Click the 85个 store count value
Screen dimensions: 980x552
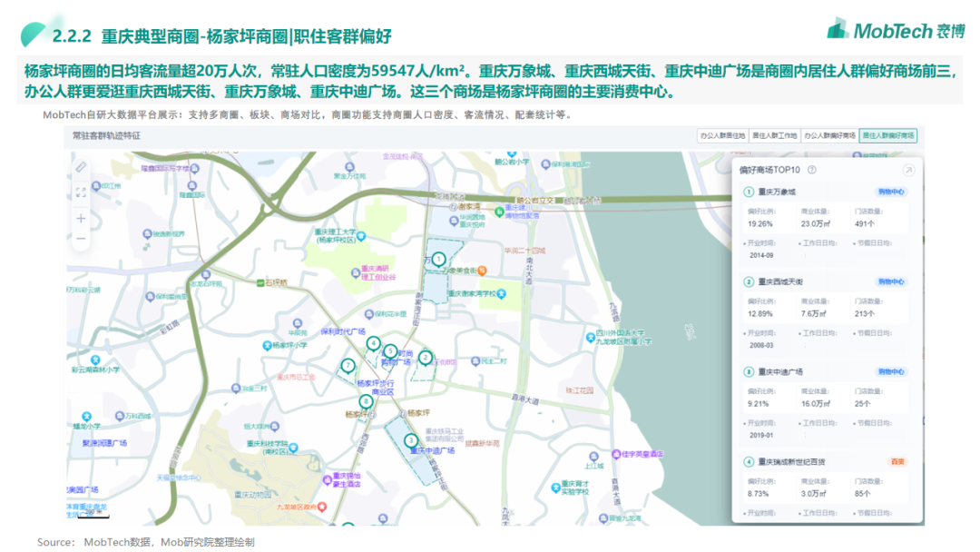[863, 494]
